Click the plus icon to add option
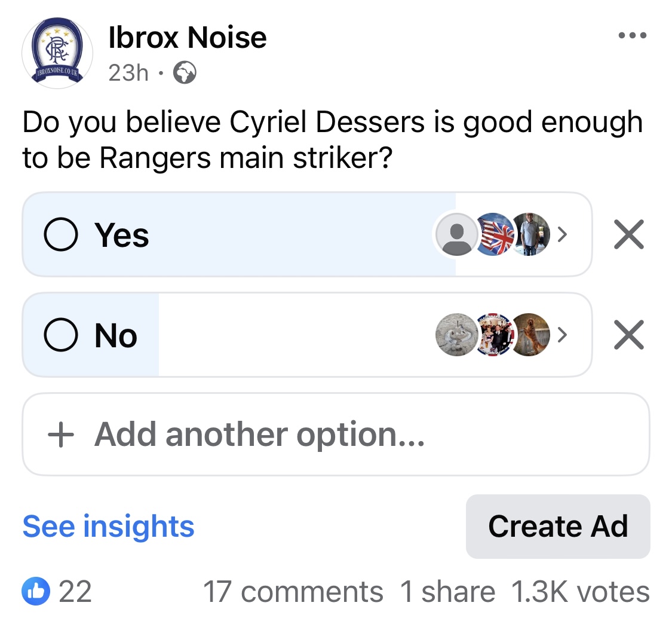672x633 pixels. tap(61, 435)
